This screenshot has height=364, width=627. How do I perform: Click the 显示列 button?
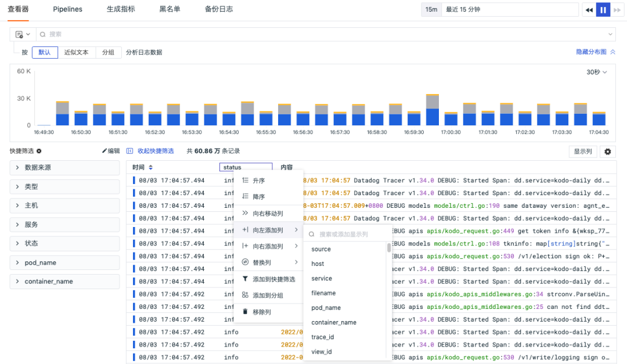583,152
